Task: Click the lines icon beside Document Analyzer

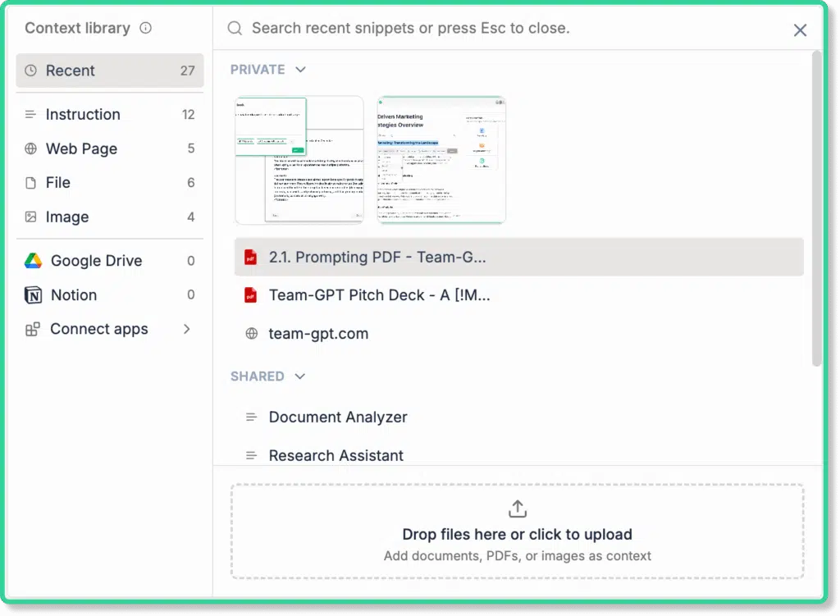Action: 251,417
